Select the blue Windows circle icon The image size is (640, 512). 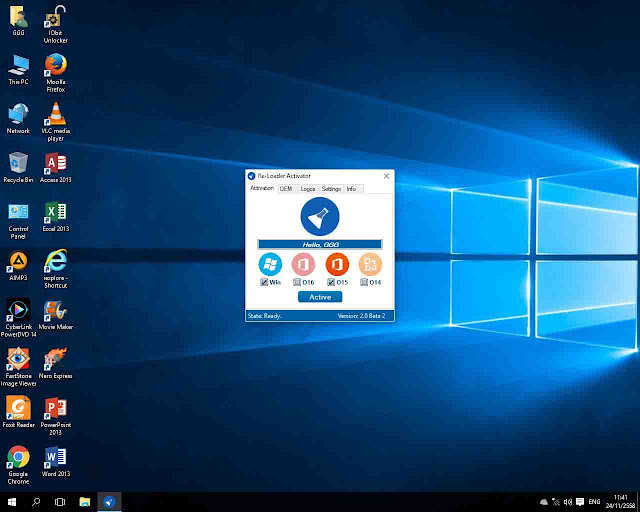point(270,264)
